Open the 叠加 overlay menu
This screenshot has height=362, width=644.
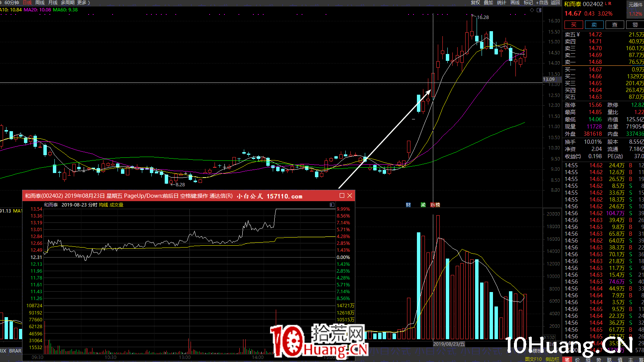point(488,3)
